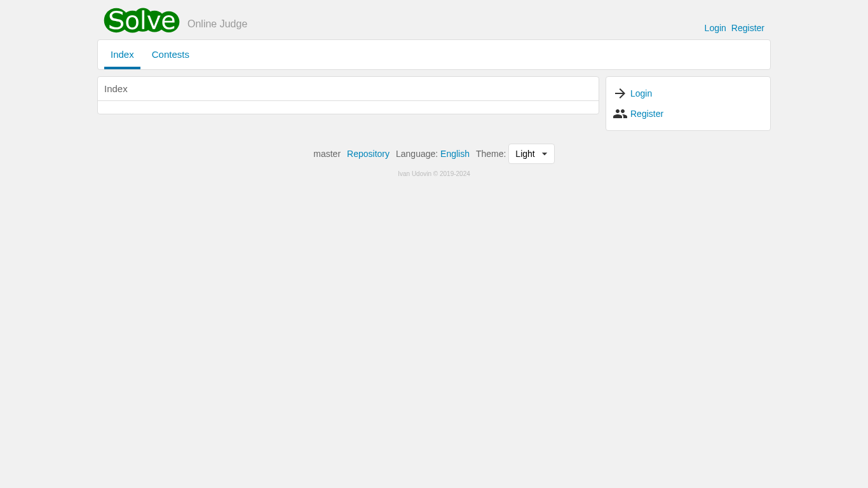868x488 pixels.
Task: Open Login from the sidebar panel
Action: point(641,93)
